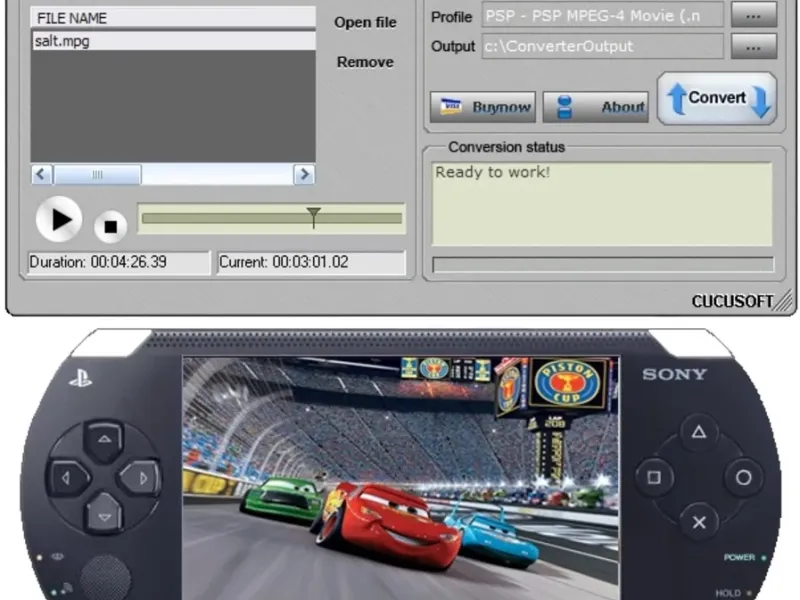The image size is (800, 600).
Task: Click the PSP analog stick
Action: (105, 578)
